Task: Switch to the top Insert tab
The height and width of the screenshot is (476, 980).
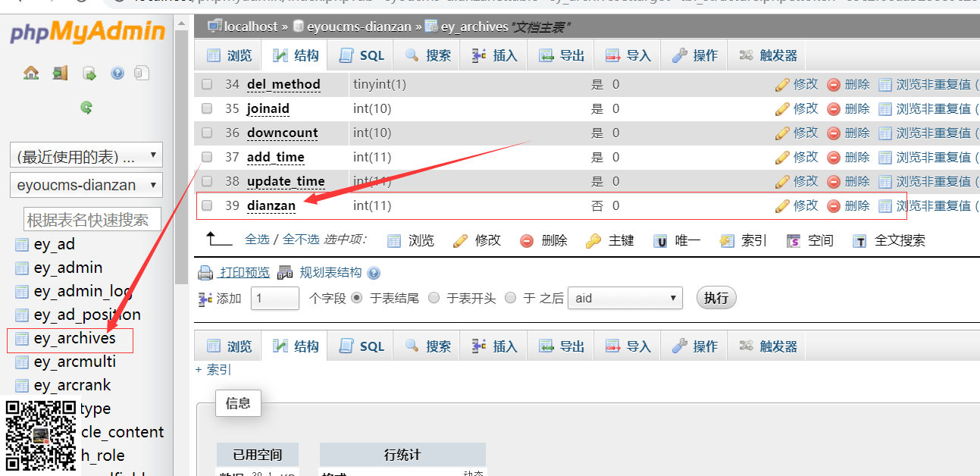Action: click(495, 55)
